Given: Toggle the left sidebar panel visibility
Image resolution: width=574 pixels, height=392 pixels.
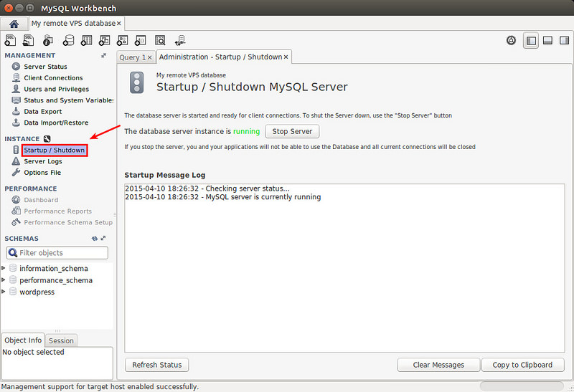Looking at the screenshot, I should coord(530,41).
